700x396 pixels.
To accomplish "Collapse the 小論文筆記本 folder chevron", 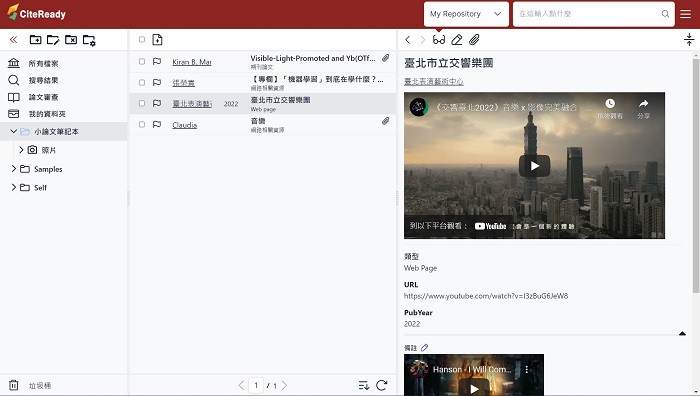I will (x=13, y=131).
